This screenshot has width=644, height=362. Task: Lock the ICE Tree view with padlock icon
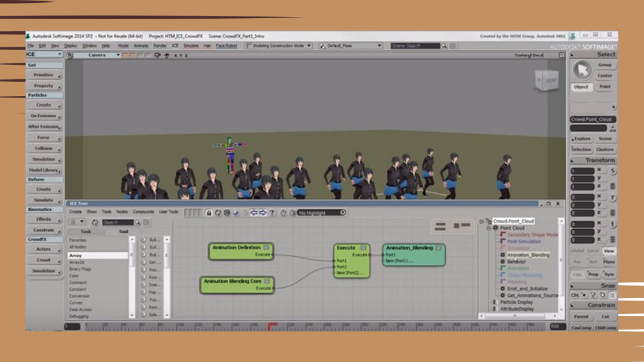pyautogui.click(x=209, y=213)
